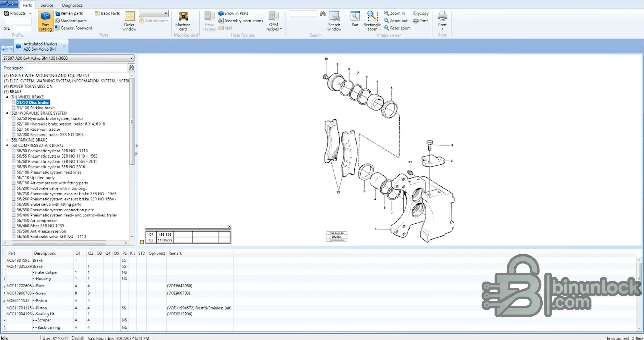Screen dimensions: 644x340
Task: Check 56/500 Anti-freeze reservoir
Action: [14, 231]
